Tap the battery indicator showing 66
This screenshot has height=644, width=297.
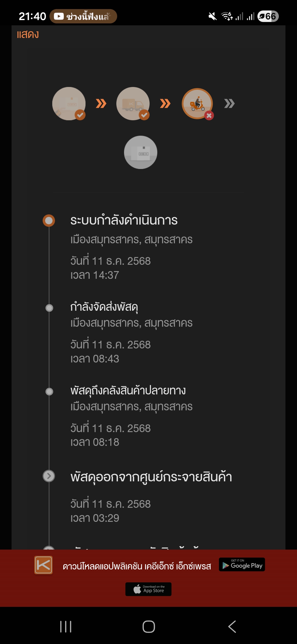point(268,17)
